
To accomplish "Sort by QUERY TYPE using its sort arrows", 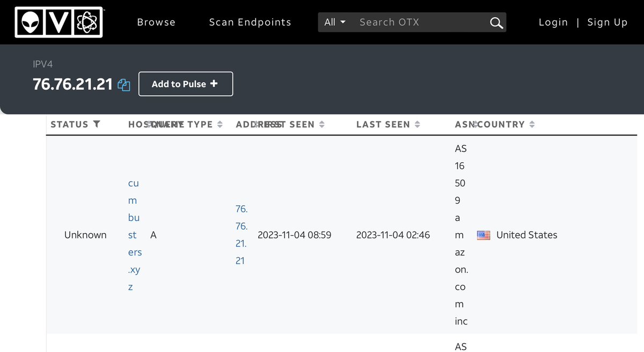I will 219,125.
